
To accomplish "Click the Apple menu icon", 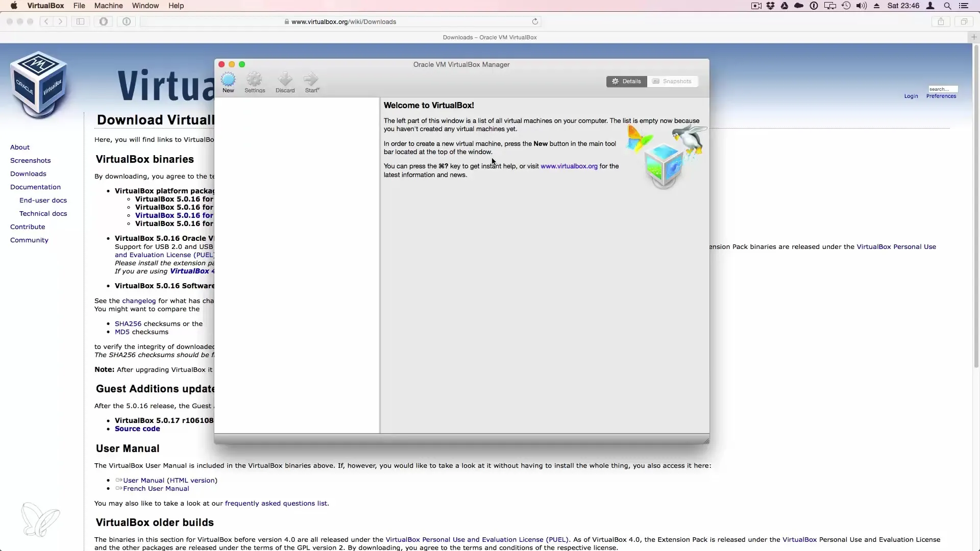I will pyautogui.click(x=14, y=6).
